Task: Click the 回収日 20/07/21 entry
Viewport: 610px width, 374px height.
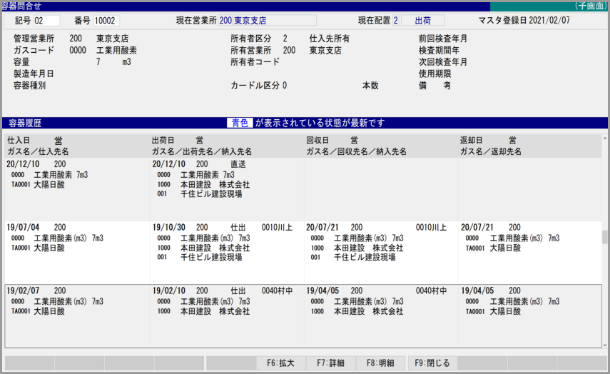Action: click(x=323, y=227)
